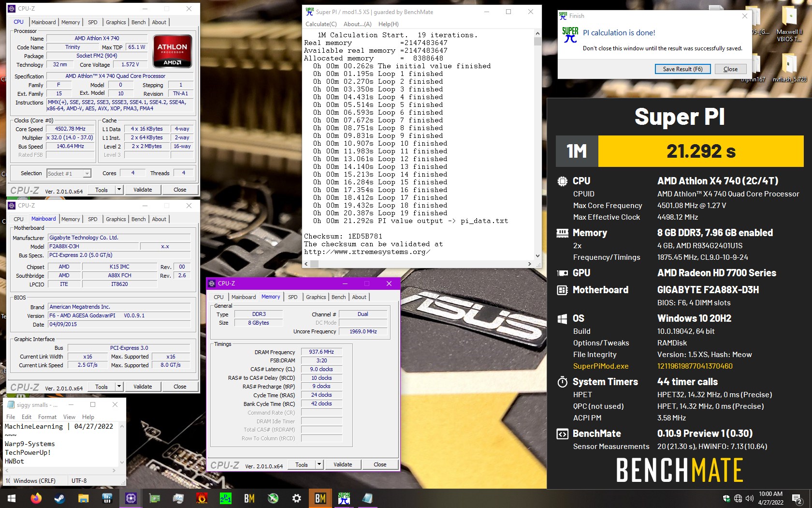This screenshot has height=508, width=812.
Task: Switch to highlighted BenchMate BM taskbar icon
Action: (320, 498)
